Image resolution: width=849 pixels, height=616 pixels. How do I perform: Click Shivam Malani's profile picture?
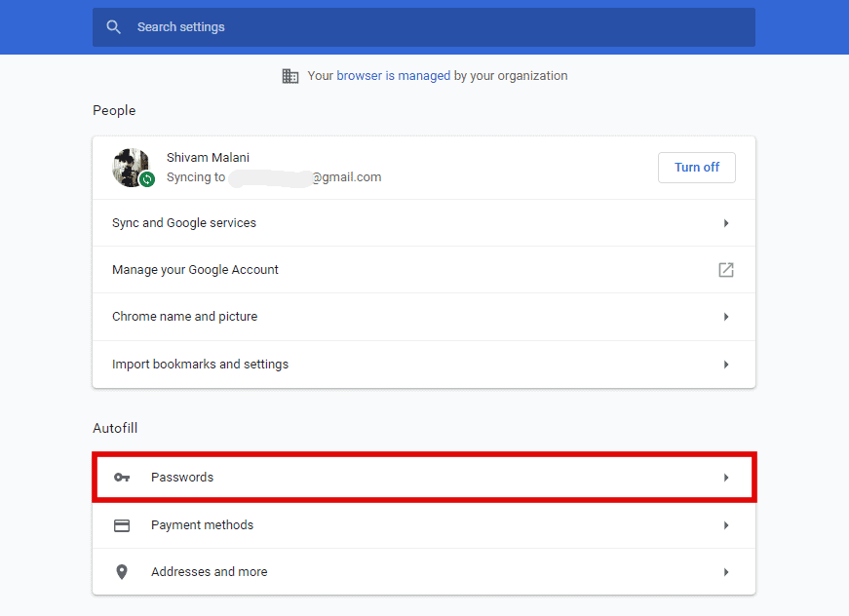pyautogui.click(x=131, y=167)
